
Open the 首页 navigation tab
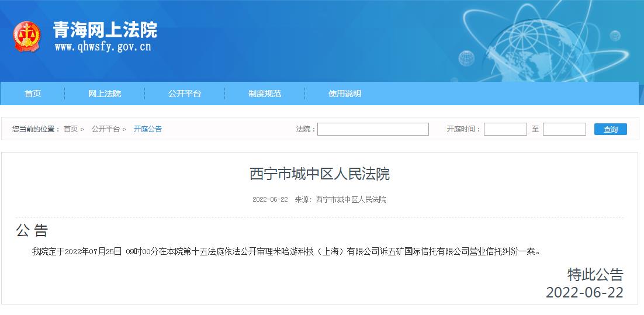coord(33,94)
